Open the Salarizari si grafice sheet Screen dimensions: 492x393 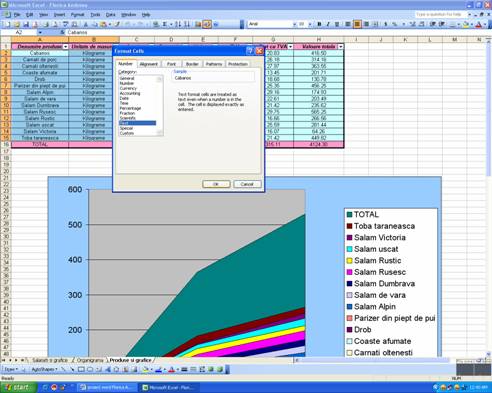tap(50, 360)
